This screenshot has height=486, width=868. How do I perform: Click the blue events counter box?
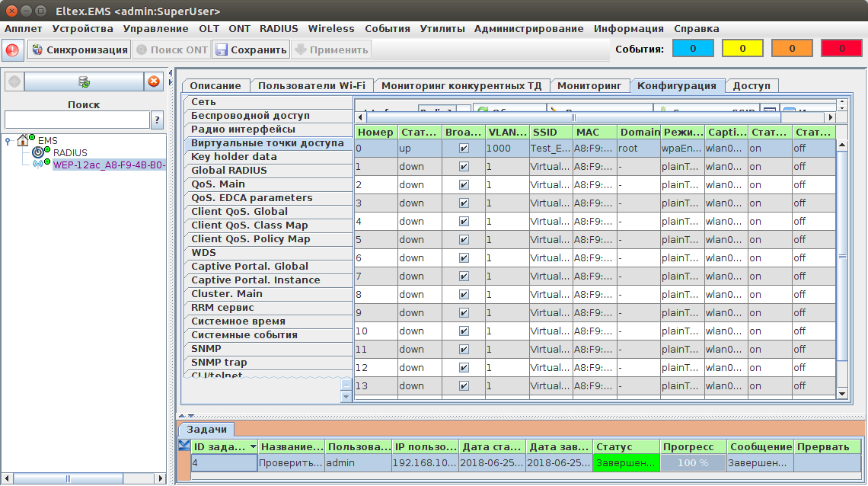pyautogui.click(x=693, y=49)
